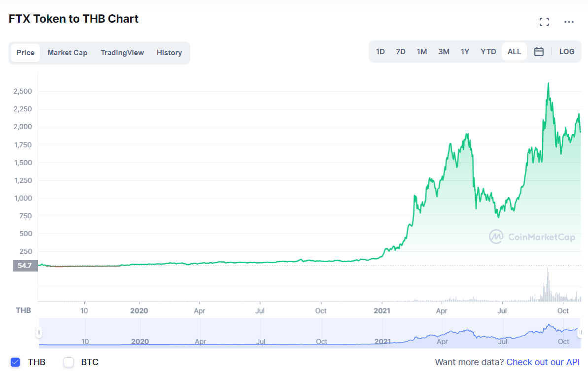The image size is (588, 375).
Task: Switch to the Market Cap tab
Action: (68, 53)
